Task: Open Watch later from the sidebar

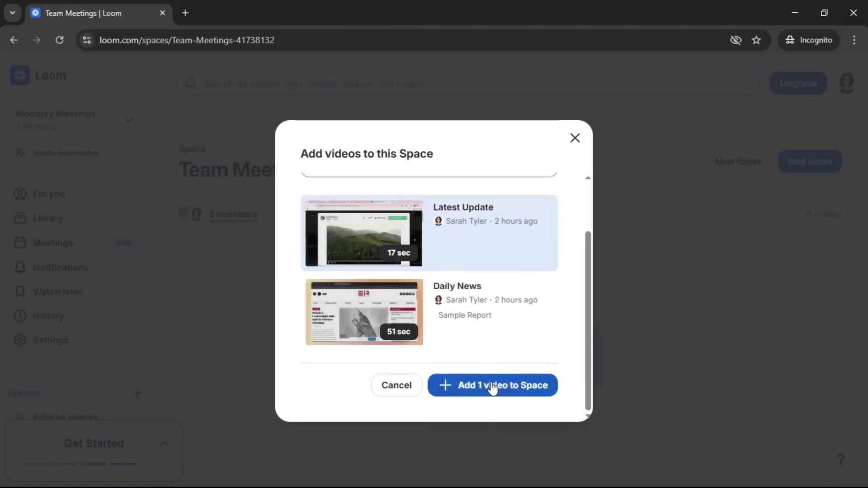Action: pos(57,291)
